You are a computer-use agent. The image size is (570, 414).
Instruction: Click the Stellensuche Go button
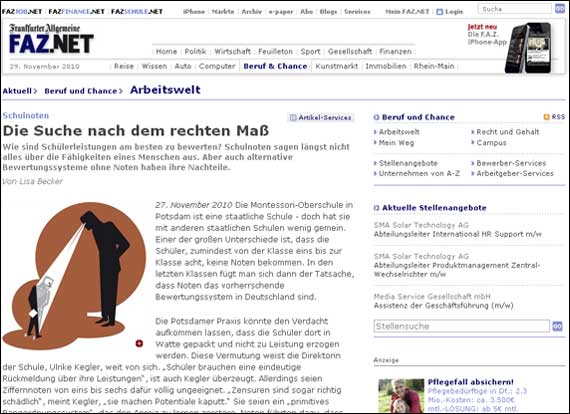[x=557, y=326]
